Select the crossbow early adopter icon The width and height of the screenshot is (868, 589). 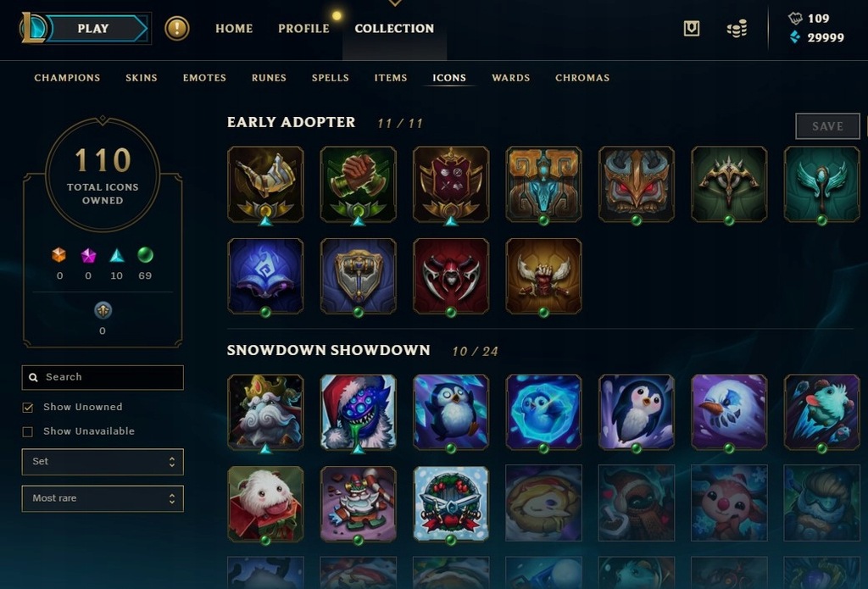[729, 185]
